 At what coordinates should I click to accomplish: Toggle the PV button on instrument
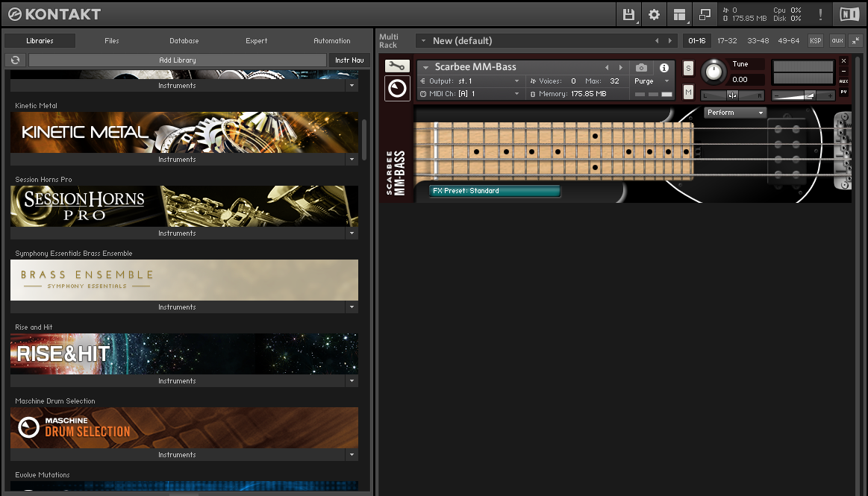[843, 92]
